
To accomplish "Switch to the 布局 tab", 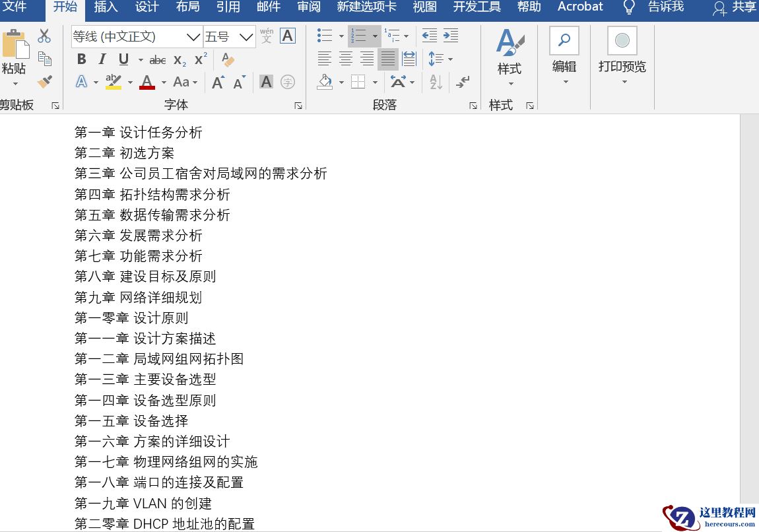I will pos(187,7).
